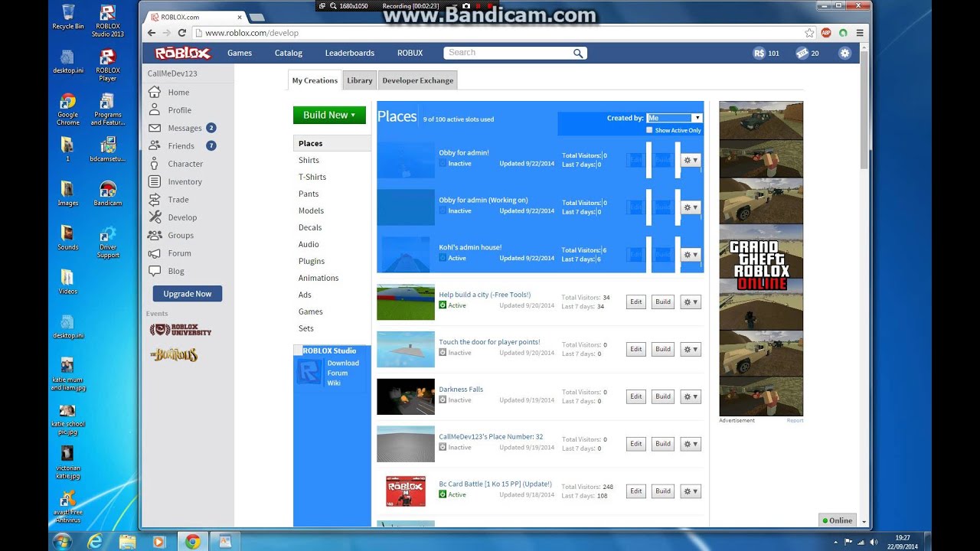Open the settings gear in Roblox header
The width and height of the screenshot is (980, 551).
(844, 53)
